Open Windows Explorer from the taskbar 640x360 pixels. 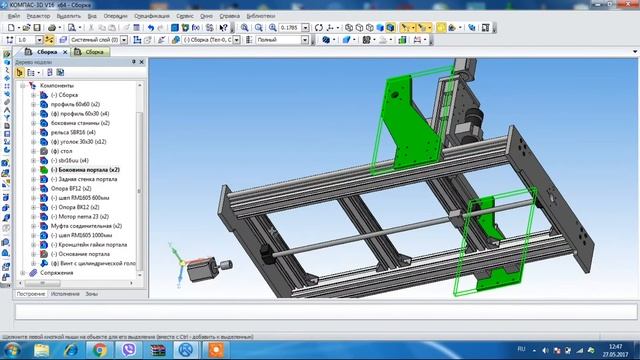[x=41, y=350]
